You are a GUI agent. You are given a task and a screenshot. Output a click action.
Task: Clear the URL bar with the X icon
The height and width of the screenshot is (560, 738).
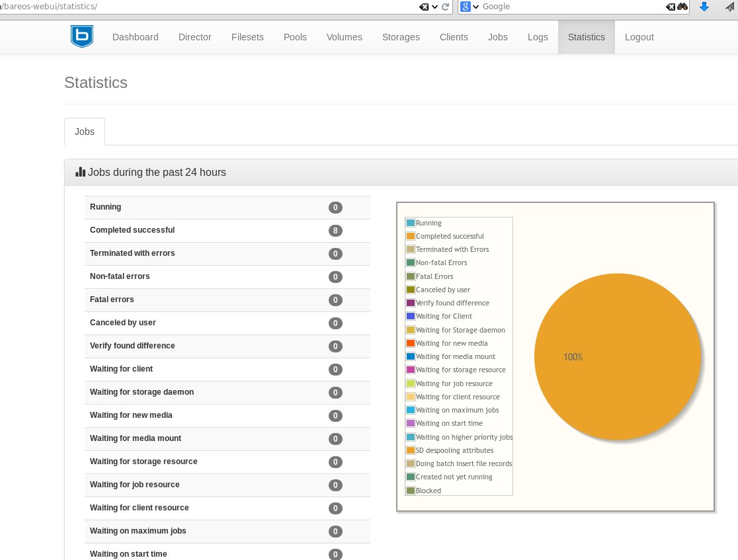click(x=424, y=7)
